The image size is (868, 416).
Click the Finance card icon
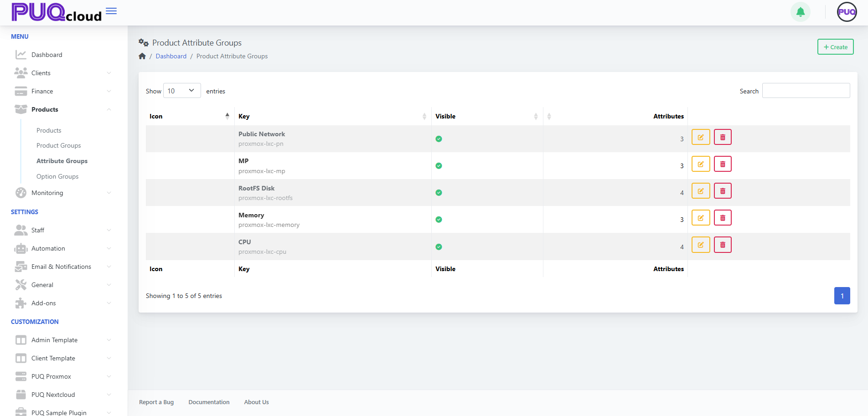(x=21, y=91)
